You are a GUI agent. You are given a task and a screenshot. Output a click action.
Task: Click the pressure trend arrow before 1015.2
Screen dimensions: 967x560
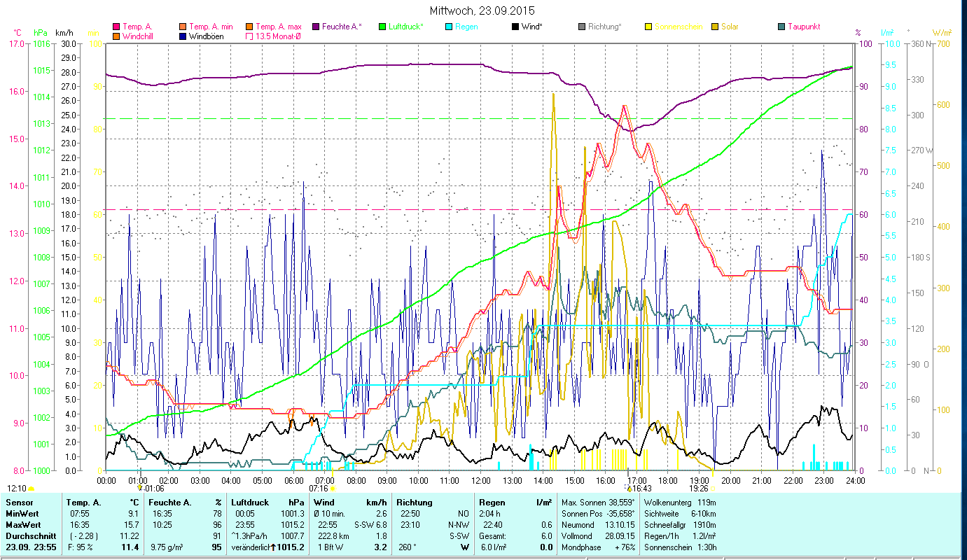click(273, 547)
